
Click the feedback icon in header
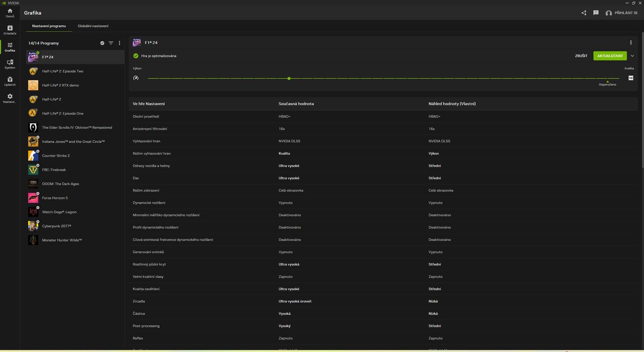[596, 13]
